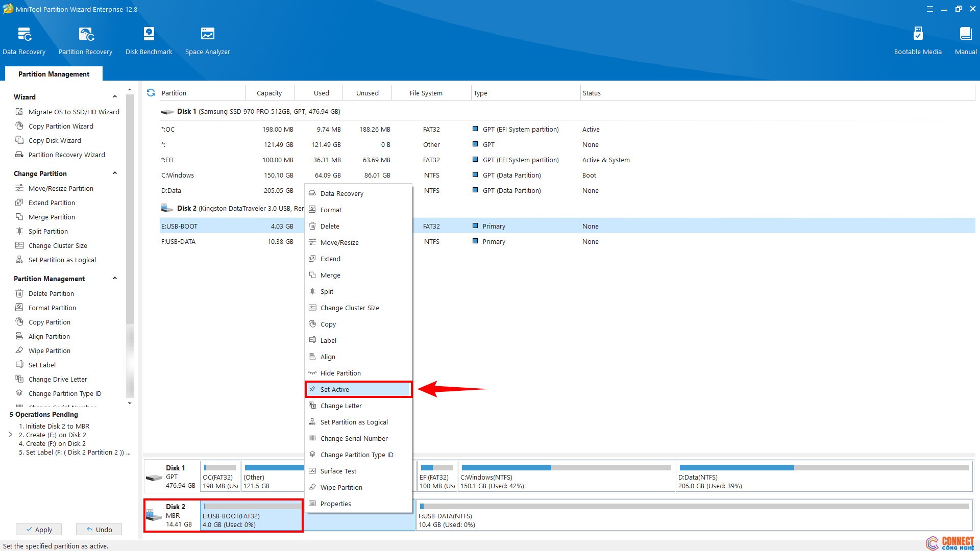
Task: Click the Change Drive Letter icon in sidebar
Action: click(19, 379)
